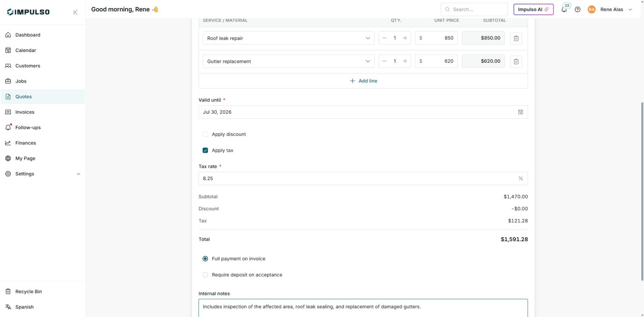
Task: Expand the Settings submenu chevron
Action: click(x=79, y=174)
